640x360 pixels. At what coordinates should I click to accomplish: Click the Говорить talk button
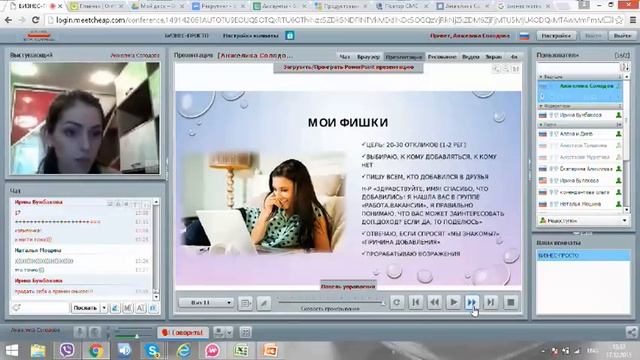pos(183,333)
